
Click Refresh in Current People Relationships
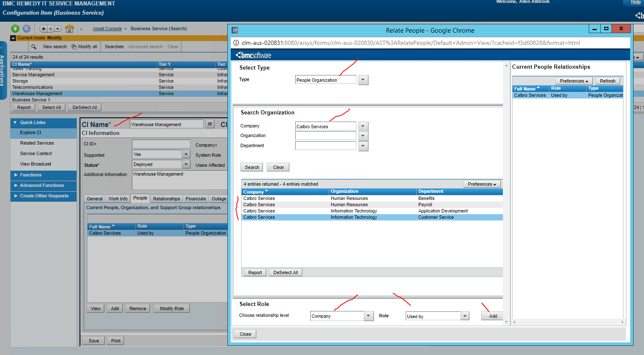(608, 81)
